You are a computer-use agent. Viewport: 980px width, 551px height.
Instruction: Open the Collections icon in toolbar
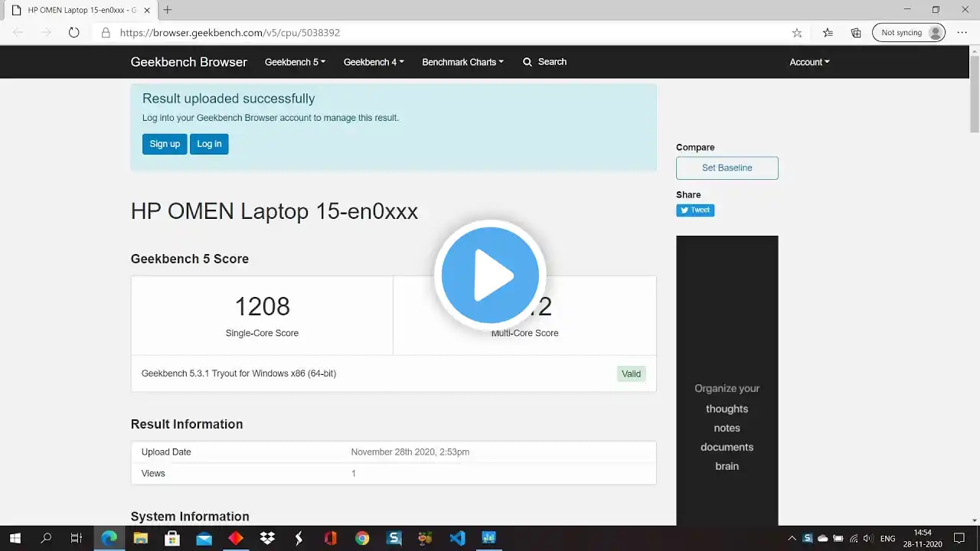(856, 33)
